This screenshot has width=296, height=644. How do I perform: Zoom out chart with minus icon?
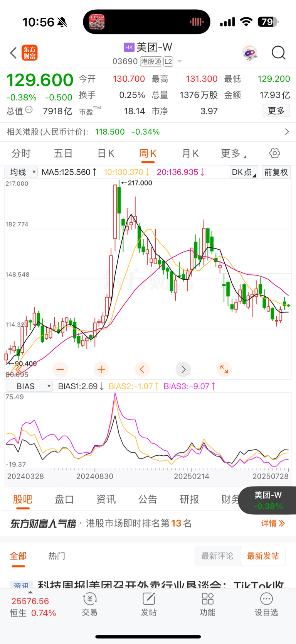point(60,369)
